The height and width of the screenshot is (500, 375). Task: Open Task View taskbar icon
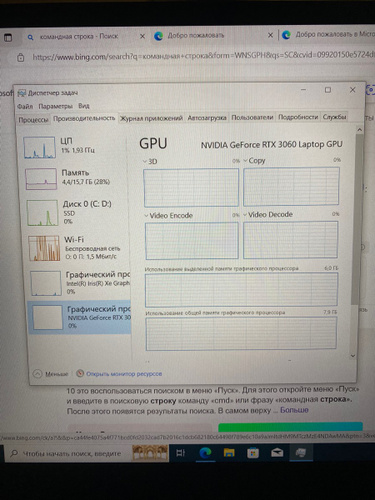[x=181, y=453]
